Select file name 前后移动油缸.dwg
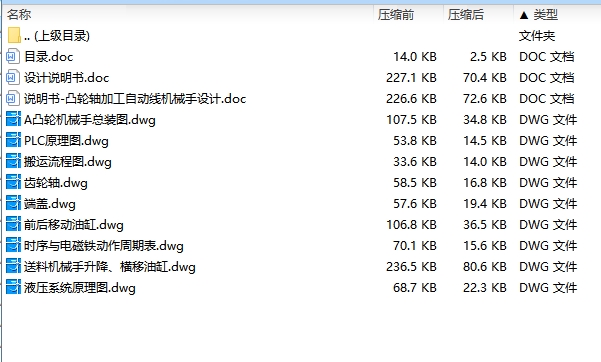 click(74, 224)
